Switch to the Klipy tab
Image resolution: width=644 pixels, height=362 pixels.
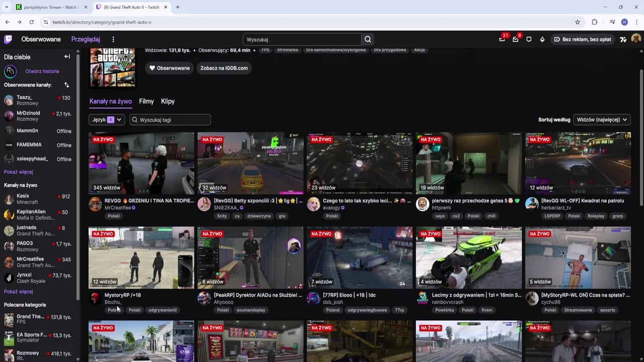[168, 101]
